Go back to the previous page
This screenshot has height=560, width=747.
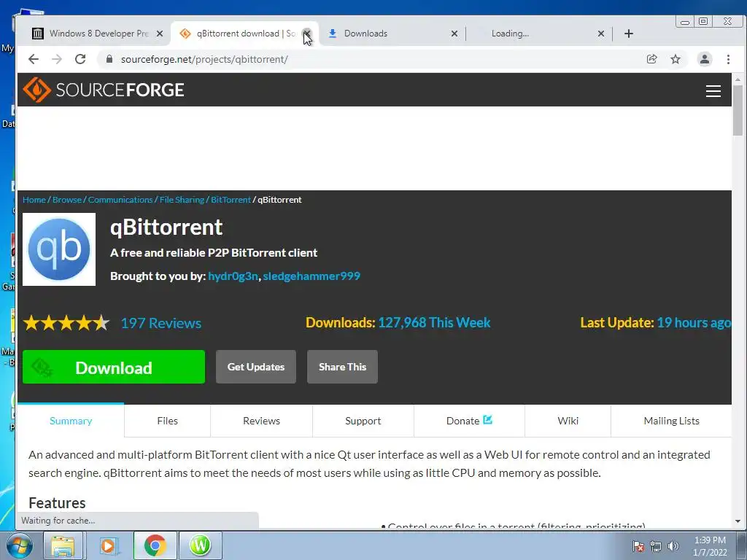click(34, 59)
